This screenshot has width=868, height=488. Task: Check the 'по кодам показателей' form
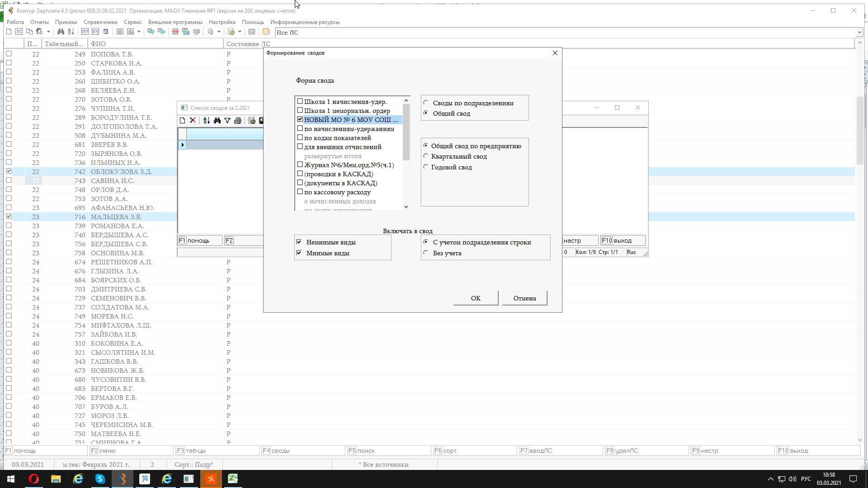[300, 137]
